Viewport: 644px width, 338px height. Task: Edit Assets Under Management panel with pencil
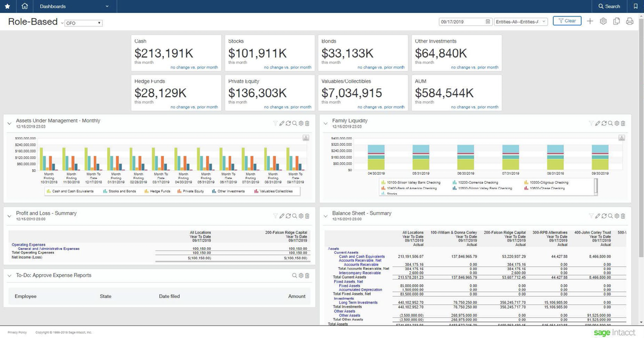point(282,124)
